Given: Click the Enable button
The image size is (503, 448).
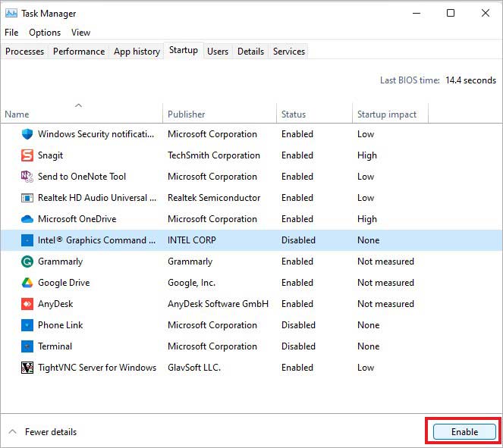Looking at the screenshot, I should (x=464, y=431).
